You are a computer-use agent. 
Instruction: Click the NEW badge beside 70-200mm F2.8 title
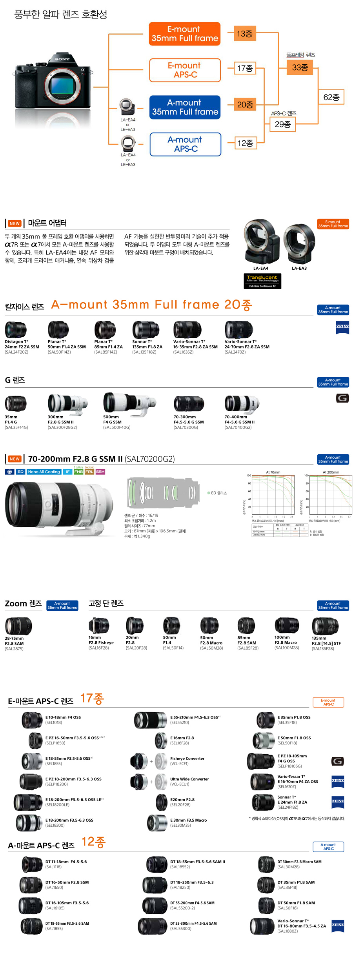pos(15,459)
